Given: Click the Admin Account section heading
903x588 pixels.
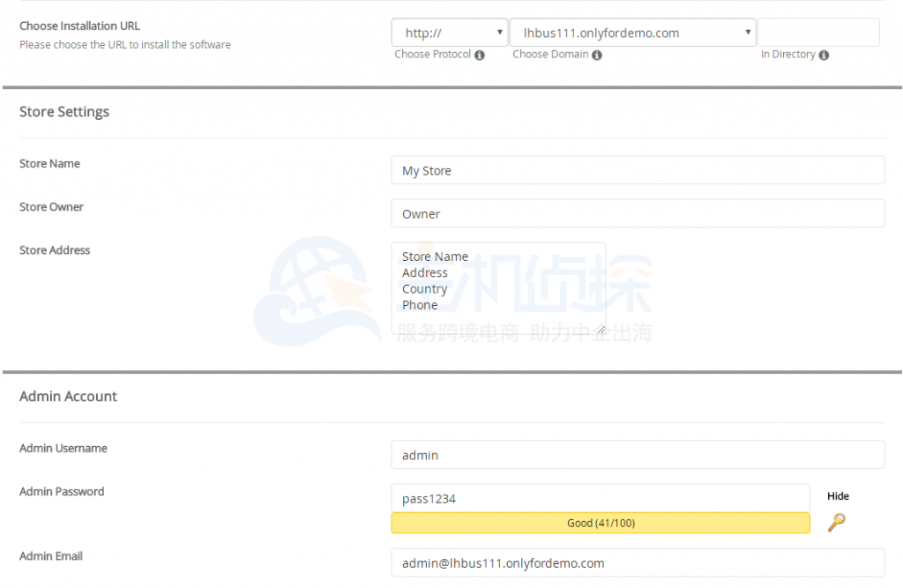Looking at the screenshot, I should [x=68, y=396].
